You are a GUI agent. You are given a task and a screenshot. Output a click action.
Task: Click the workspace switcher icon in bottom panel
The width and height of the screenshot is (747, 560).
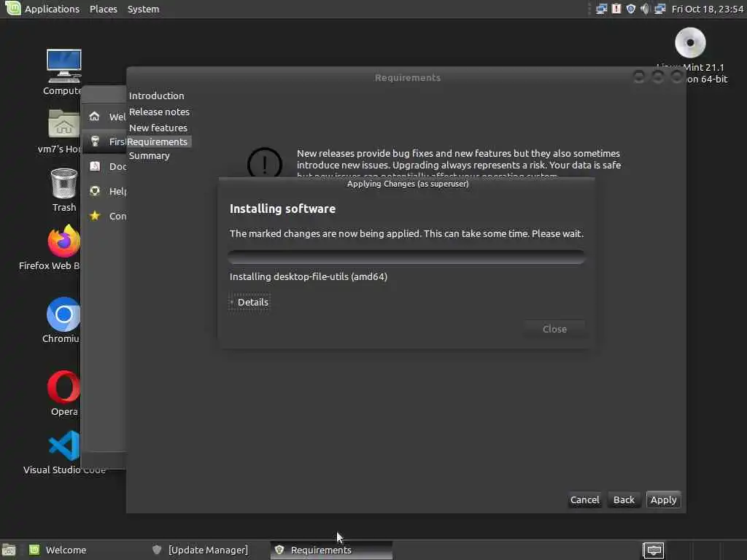653,551
